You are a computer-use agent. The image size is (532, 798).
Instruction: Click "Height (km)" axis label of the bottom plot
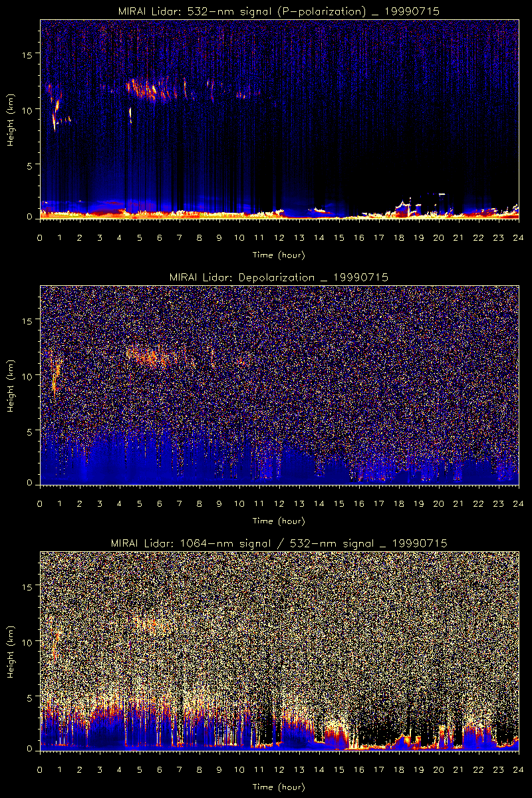pyautogui.click(x=11, y=652)
